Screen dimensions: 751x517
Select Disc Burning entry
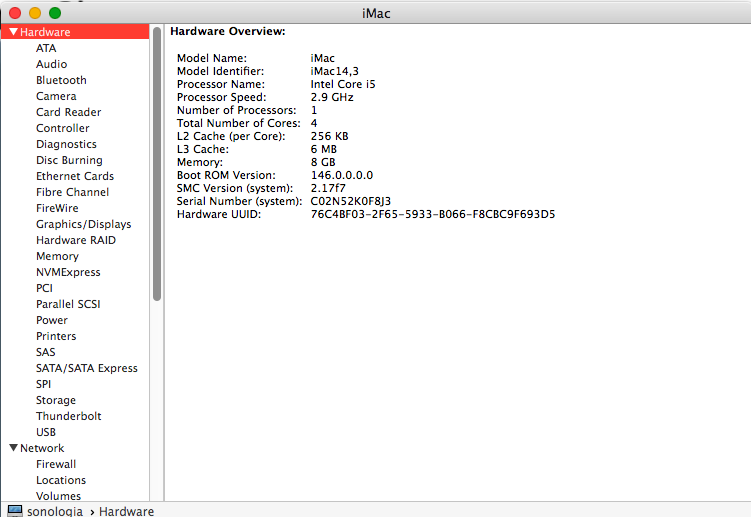69,160
